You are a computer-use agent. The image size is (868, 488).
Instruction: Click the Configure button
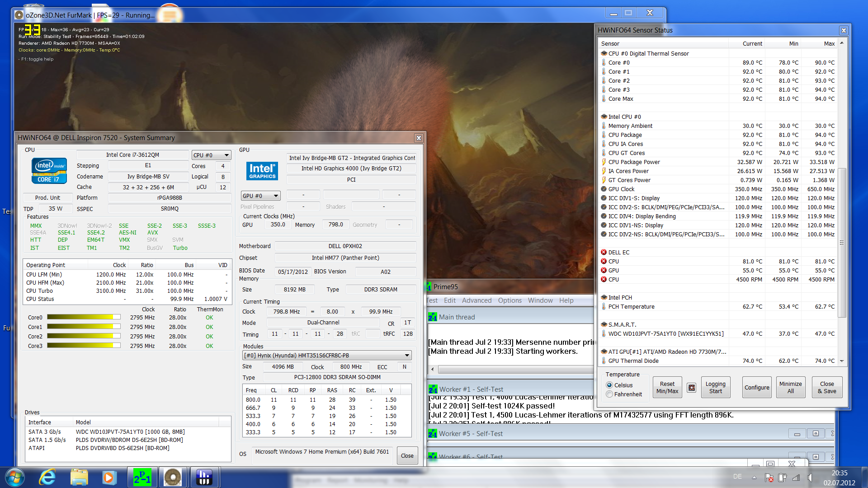(x=757, y=387)
